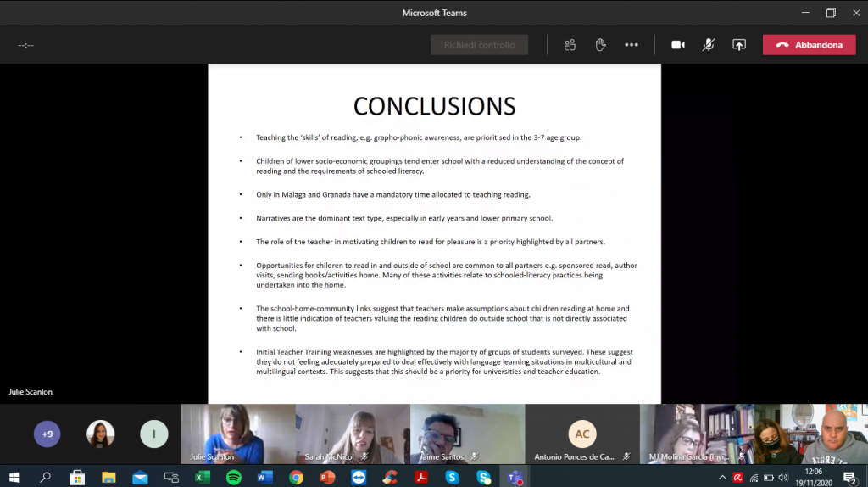Screen dimensions: 868x487
Task: Select Antonio Ponces de Carvalho's AC avatar tile
Action: (582, 434)
